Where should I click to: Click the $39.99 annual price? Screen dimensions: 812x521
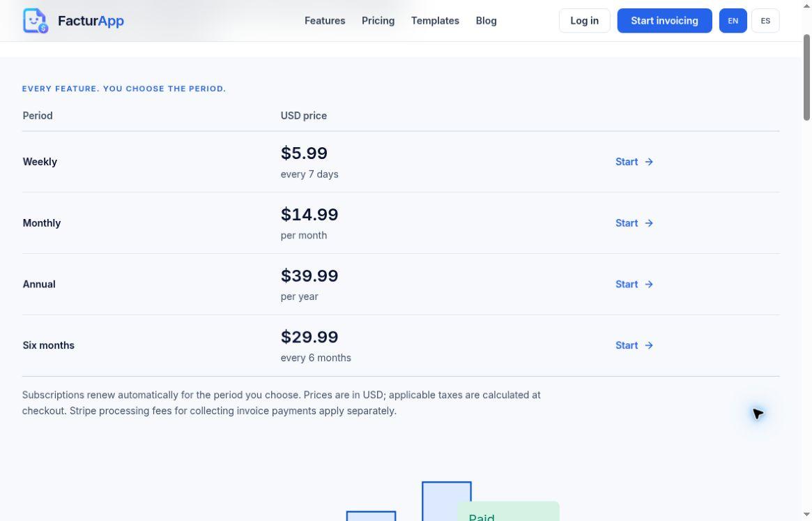pos(309,275)
